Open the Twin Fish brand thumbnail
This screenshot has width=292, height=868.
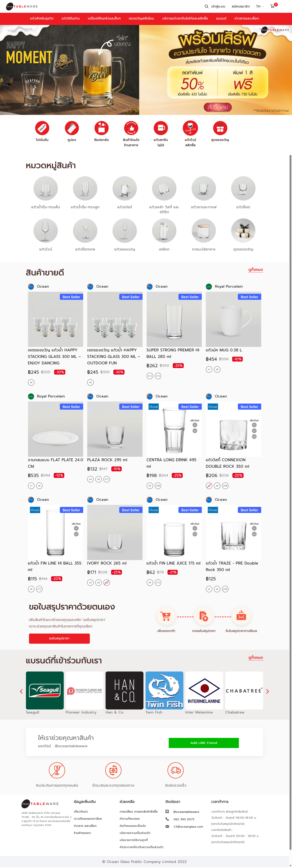164,690
